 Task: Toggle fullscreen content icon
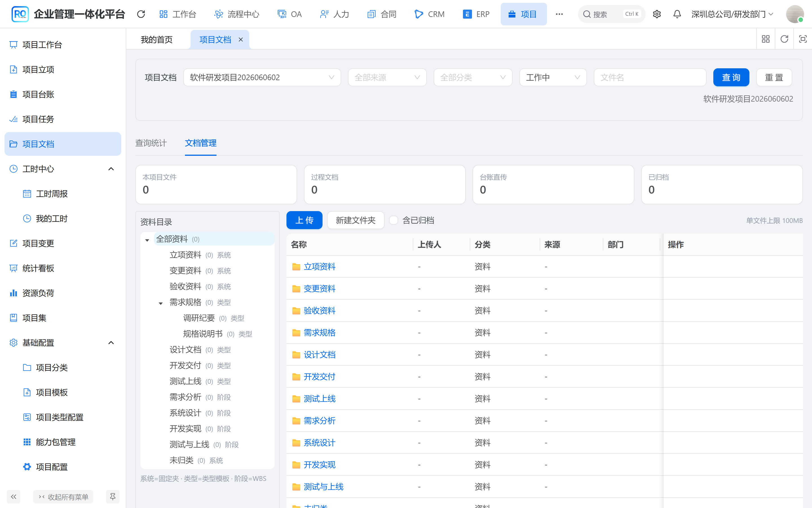point(803,39)
